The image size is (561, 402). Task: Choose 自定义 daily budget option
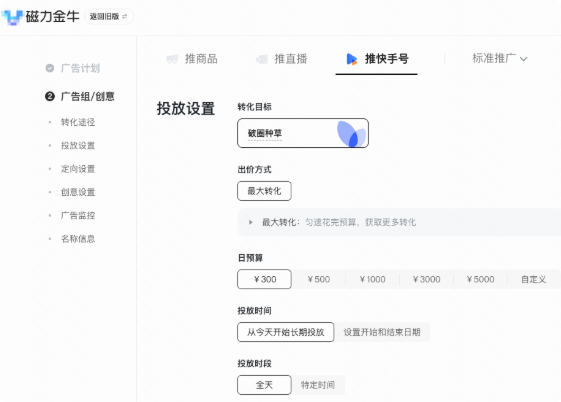point(533,279)
